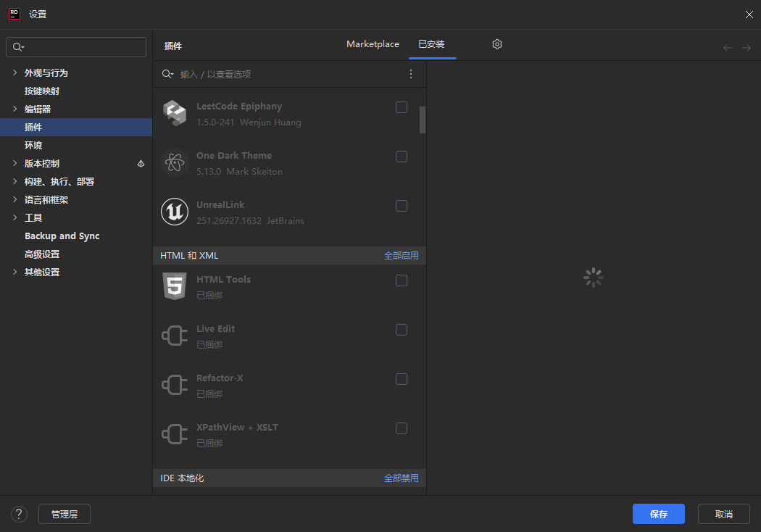The height and width of the screenshot is (532, 761).
Task: Enable the One Dark Theme checkbox
Action: pyautogui.click(x=402, y=157)
